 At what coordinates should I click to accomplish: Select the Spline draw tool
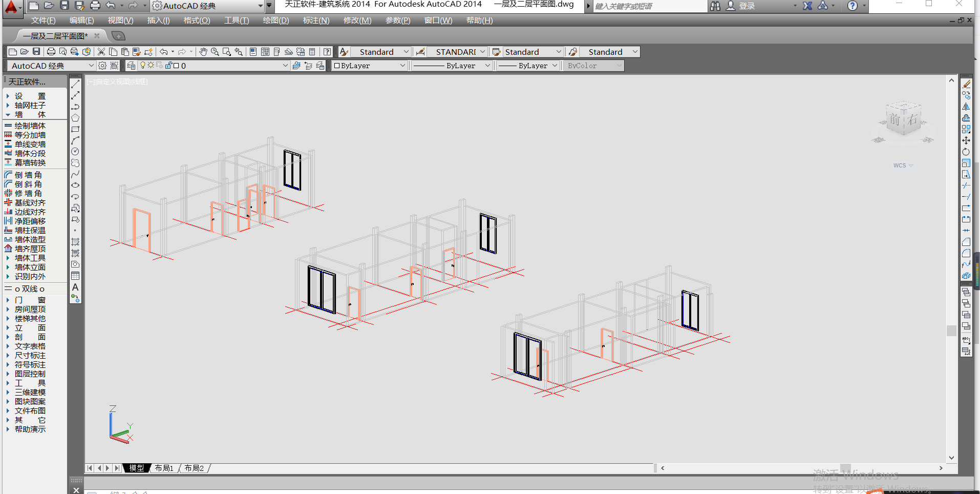75,174
